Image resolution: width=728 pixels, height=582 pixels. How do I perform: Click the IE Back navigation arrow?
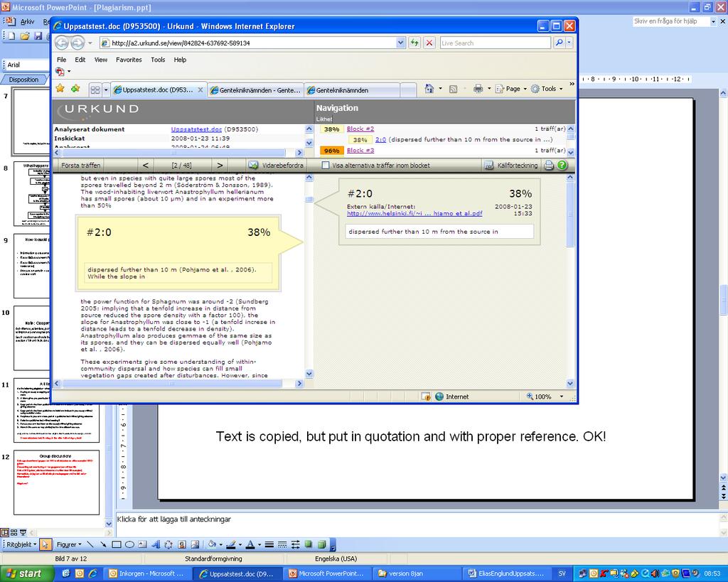pos(62,43)
